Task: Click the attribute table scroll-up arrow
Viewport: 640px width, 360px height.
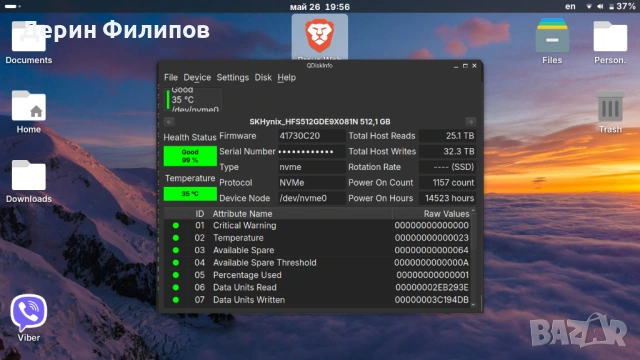Action: coord(473,211)
